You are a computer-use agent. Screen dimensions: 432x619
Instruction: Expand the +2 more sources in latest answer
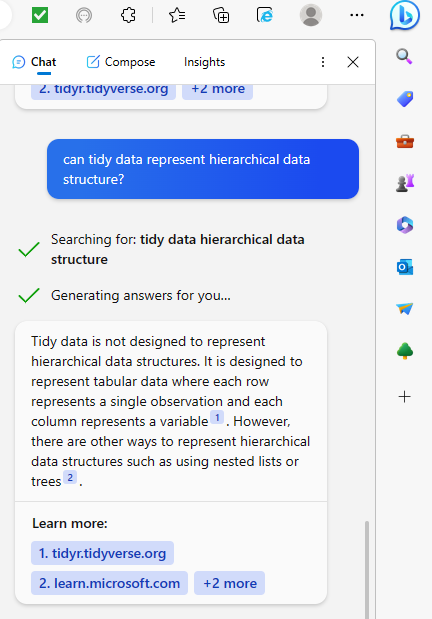click(229, 583)
